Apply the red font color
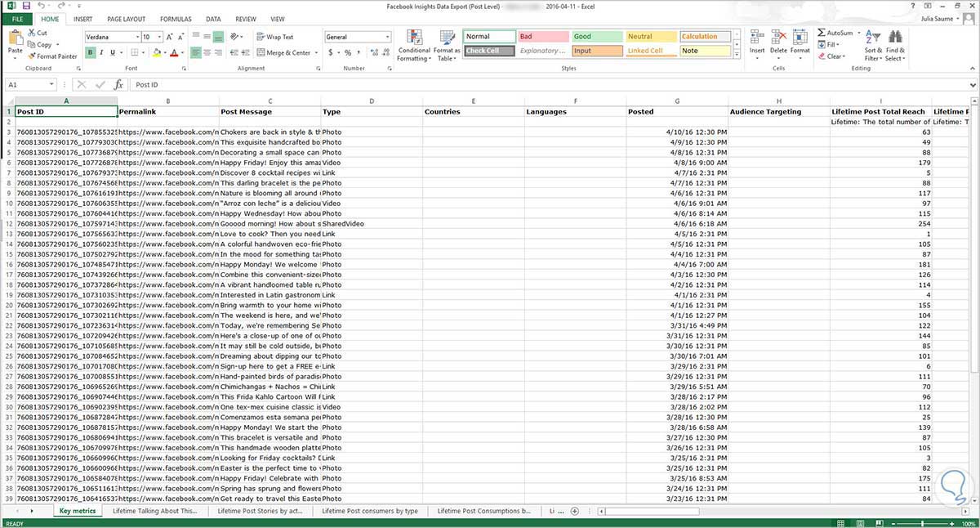The image size is (980, 528). 174,53
